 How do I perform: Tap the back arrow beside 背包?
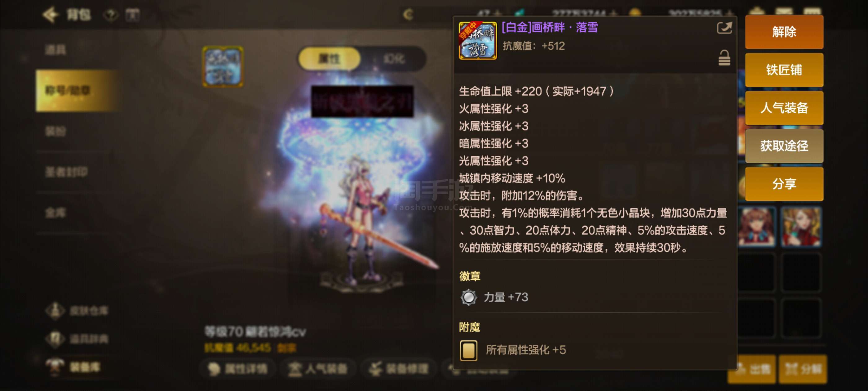click(51, 15)
